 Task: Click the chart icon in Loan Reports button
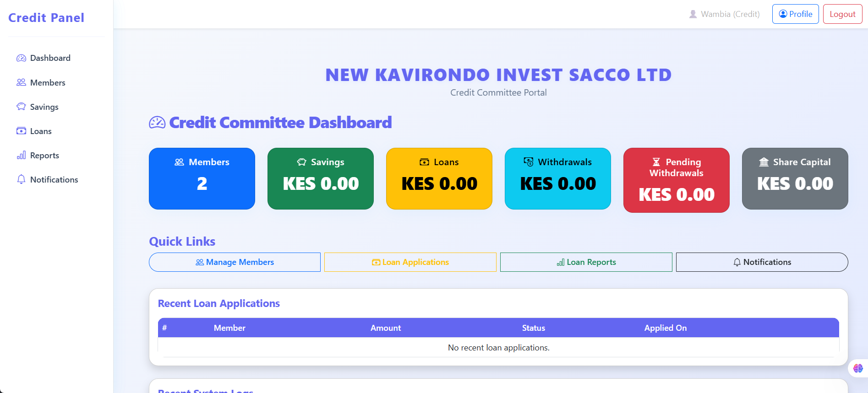point(561,262)
